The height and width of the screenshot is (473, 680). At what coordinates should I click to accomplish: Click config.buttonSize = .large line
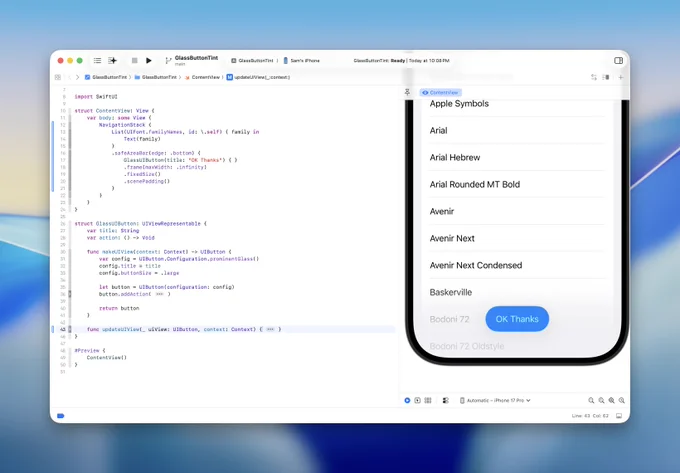tap(139, 273)
